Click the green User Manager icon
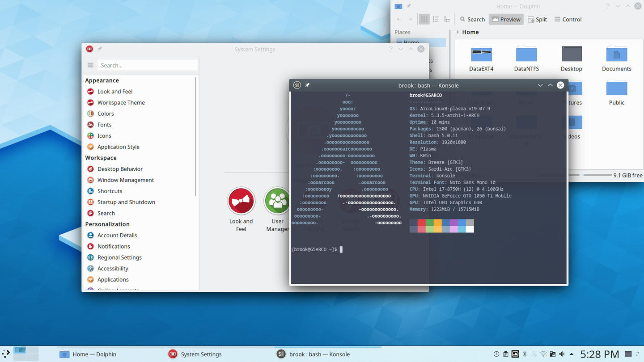Viewport: 644px width, 362px height. click(x=277, y=201)
